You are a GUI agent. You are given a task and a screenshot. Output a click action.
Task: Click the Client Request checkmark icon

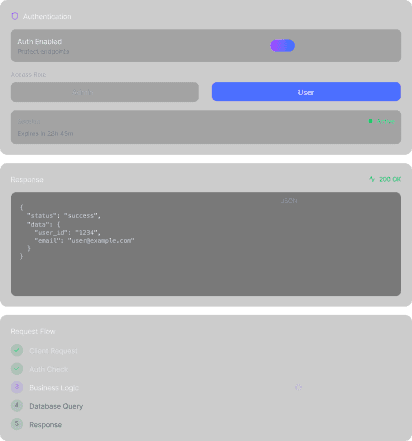pyautogui.click(x=17, y=350)
